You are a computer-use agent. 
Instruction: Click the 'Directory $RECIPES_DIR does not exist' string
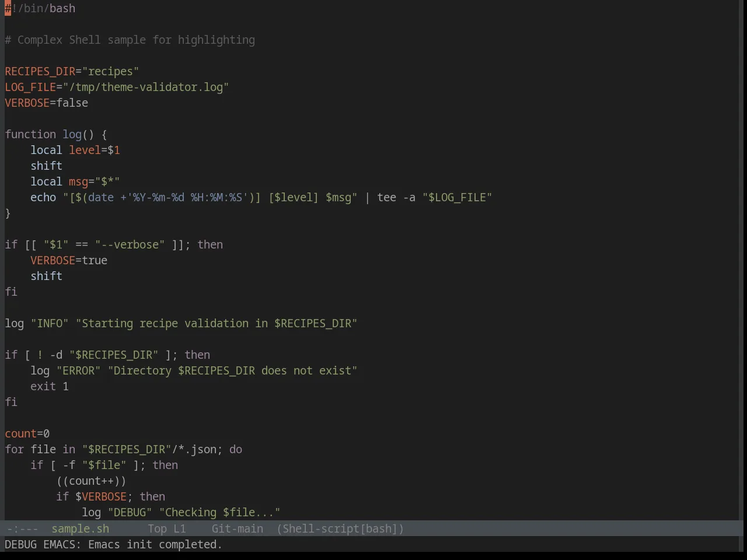232,370
